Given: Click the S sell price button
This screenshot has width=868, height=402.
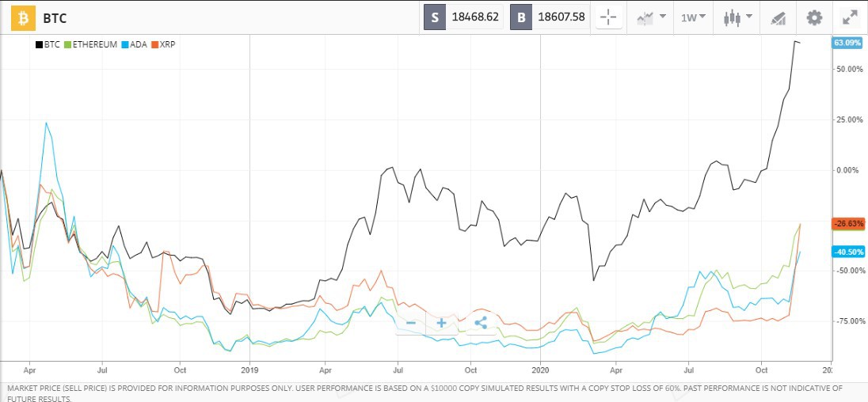Looking at the screenshot, I should (x=435, y=17).
